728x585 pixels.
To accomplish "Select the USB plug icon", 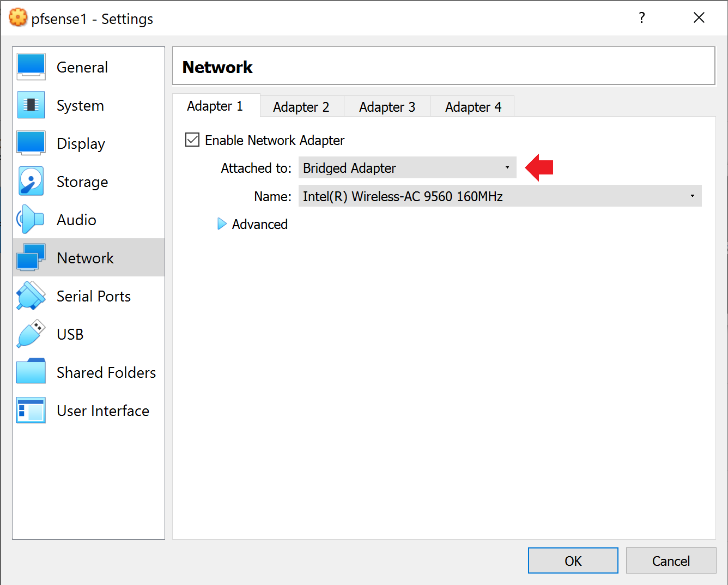I will tap(31, 334).
